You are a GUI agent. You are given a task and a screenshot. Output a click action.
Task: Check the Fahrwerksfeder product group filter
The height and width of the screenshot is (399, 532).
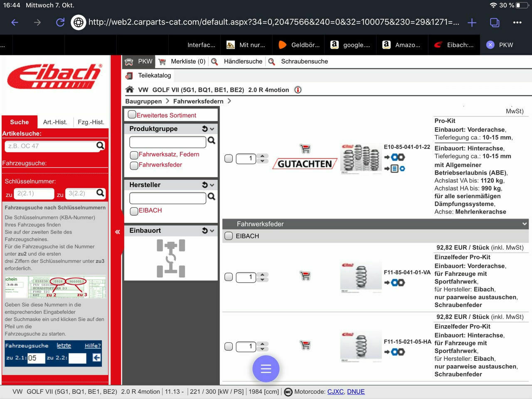134,165
